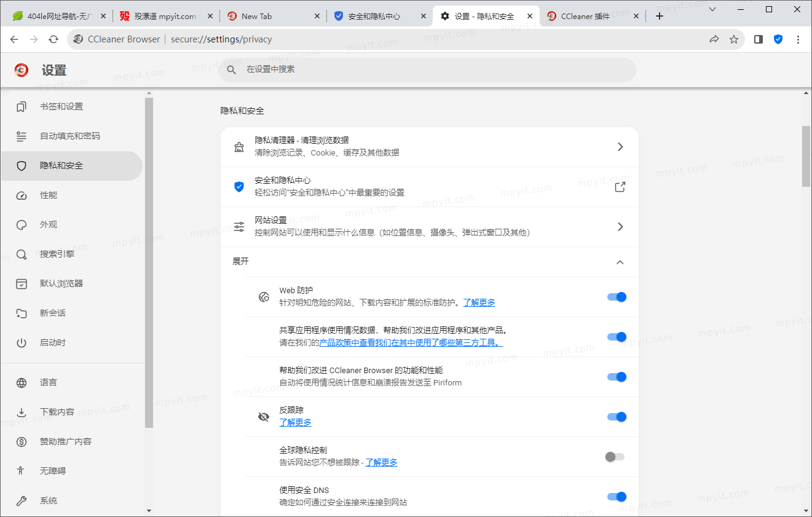812x517 pixels.
Task: Open the tab search dropdown arrow
Action: [x=713, y=9]
